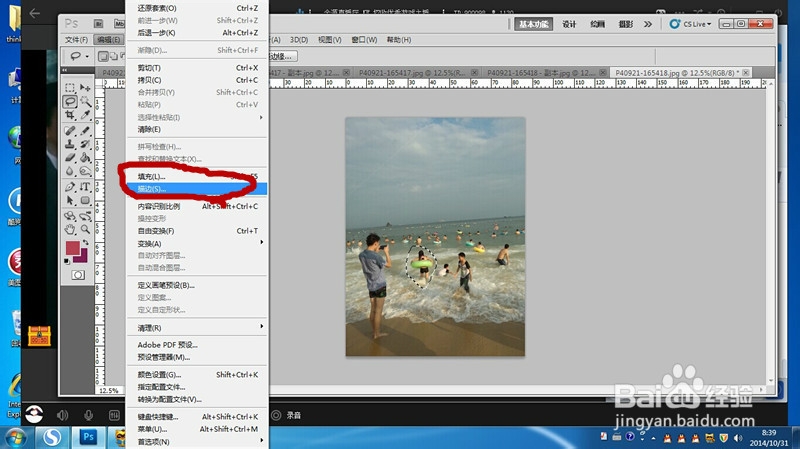Choose 填充(L)... in Edit menu
Viewport: 800px width, 449px height.
197,177
